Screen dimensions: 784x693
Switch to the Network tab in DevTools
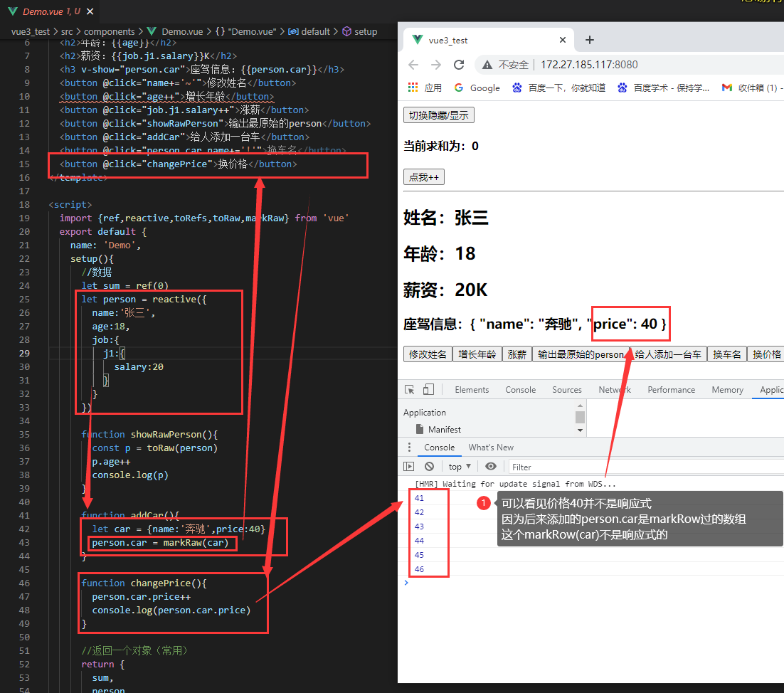614,389
